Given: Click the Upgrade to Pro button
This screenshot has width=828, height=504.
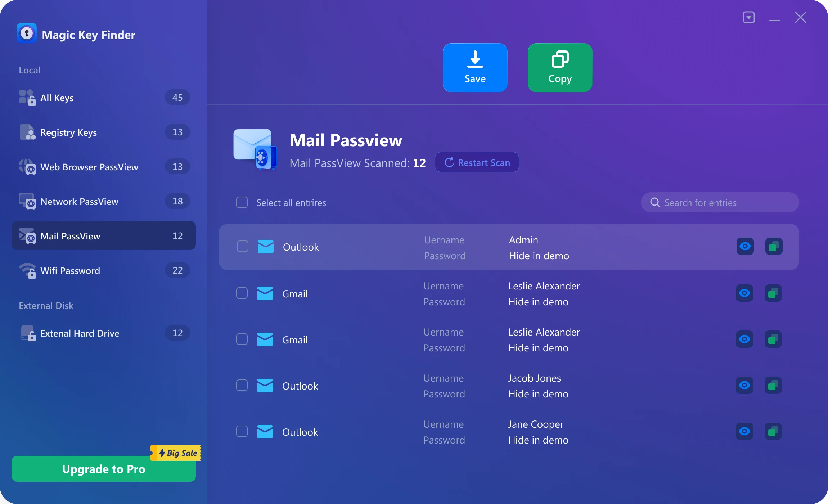Looking at the screenshot, I should [x=103, y=469].
